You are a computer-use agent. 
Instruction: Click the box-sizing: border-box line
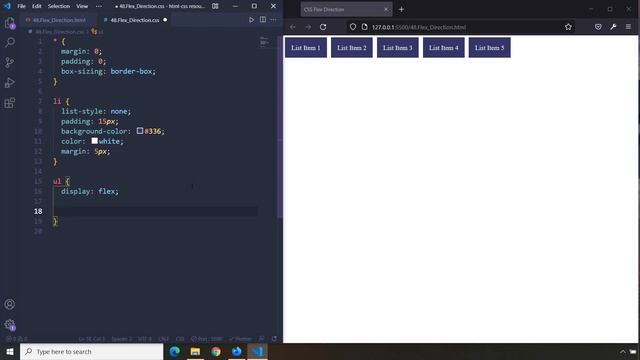coord(108,71)
